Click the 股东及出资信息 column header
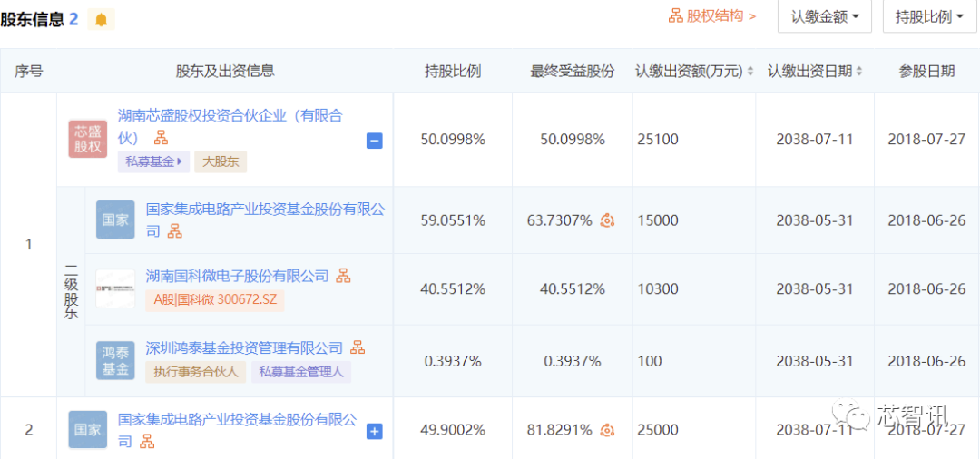 click(x=225, y=71)
